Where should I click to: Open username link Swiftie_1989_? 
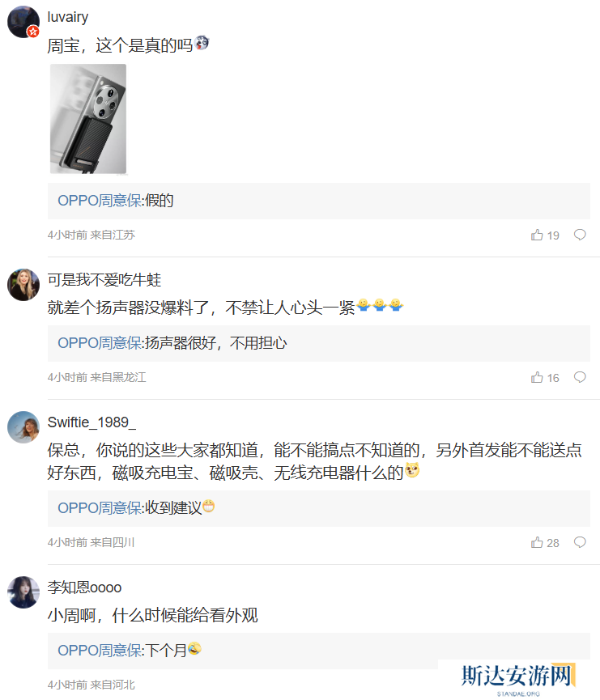91,422
